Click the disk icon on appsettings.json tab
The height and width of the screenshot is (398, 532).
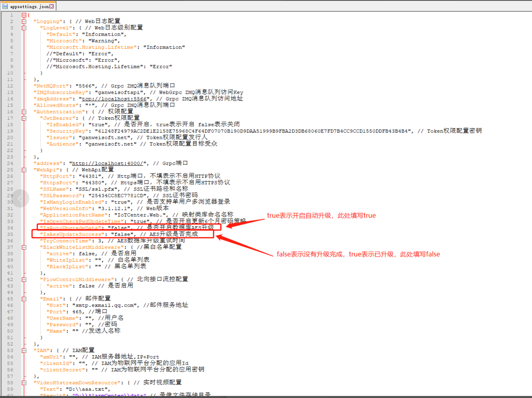pyautogui.click(x=5, y=6)
